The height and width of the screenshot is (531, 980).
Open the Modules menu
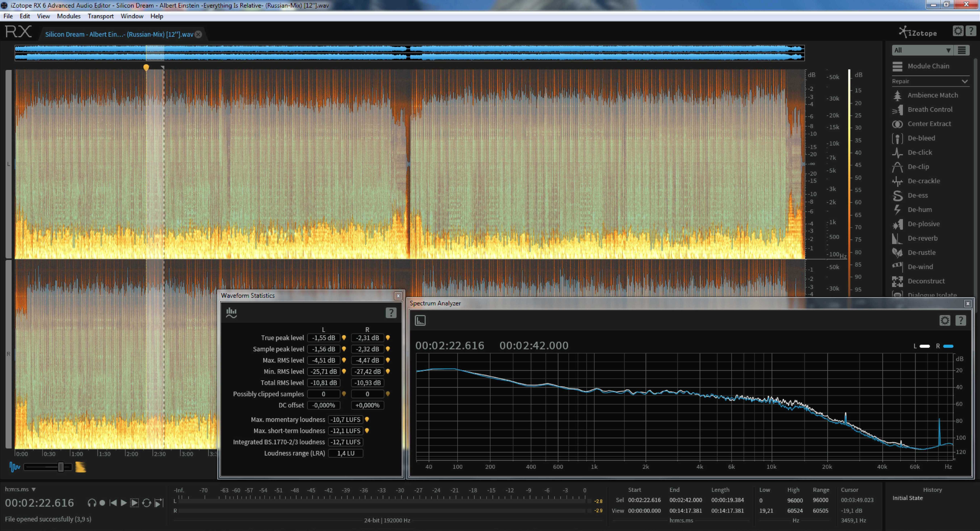[68, 16]
